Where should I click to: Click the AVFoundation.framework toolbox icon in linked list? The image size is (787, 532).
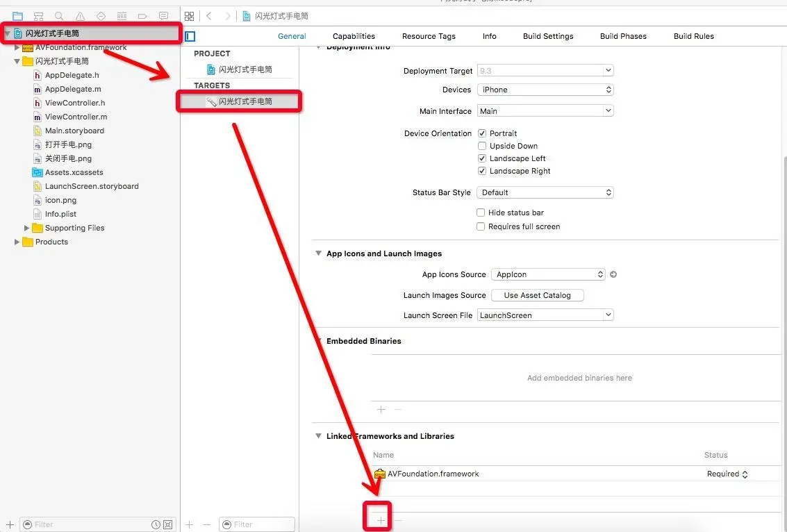(380, 474)
